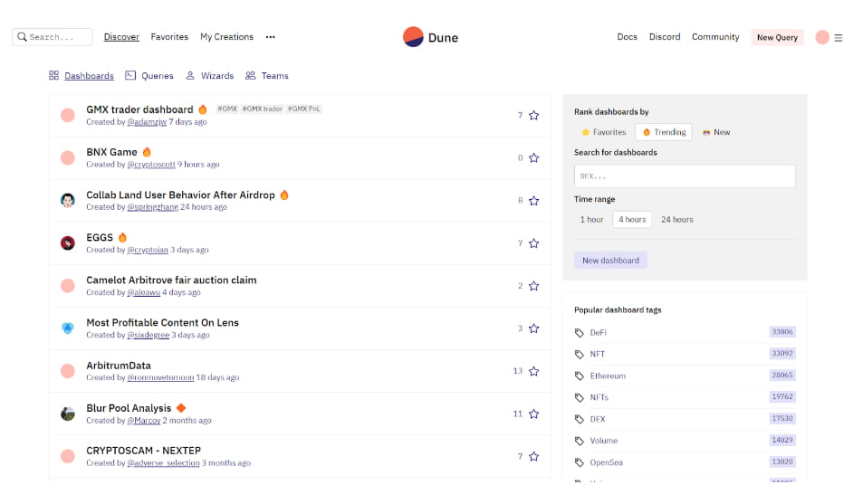The height and width of the screenshot is (504, 844).
Task: Open @adamziw creator profile
Action: (147, 122)
